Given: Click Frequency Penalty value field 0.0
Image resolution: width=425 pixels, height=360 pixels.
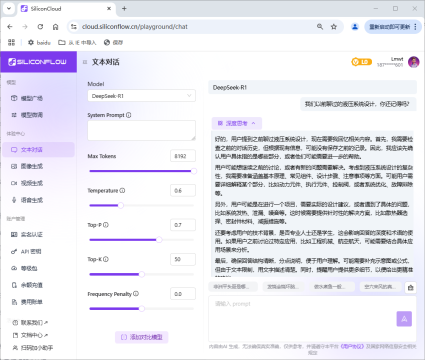Looking at the screenshot, I should click(183, 294).
